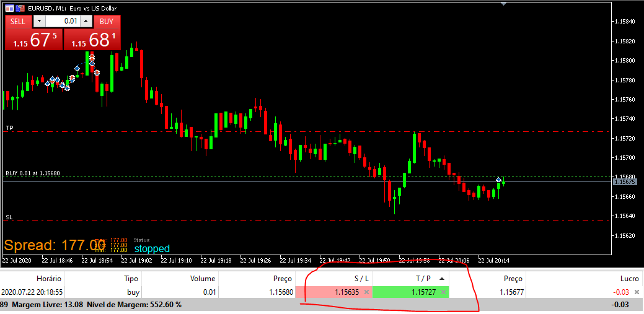This screenshot has width=644, height=314.
Task: Click the open price cell 1.15680
Action: point(281,292)
